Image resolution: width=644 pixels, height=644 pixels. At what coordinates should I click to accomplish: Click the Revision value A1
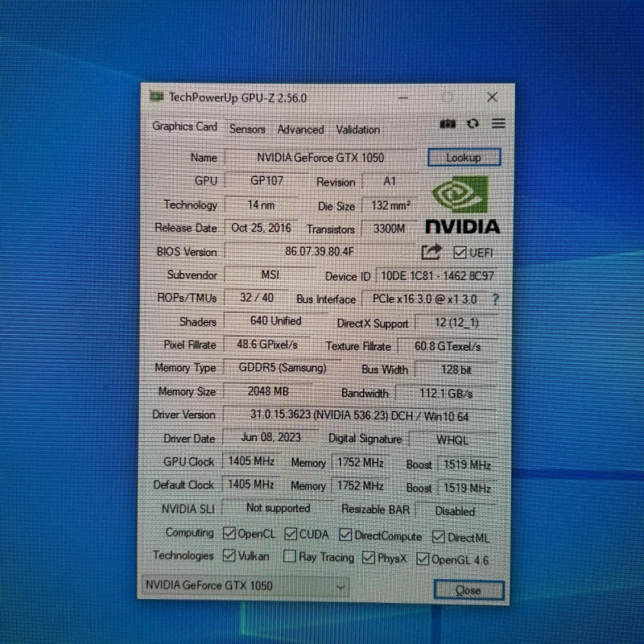(390, 181)
